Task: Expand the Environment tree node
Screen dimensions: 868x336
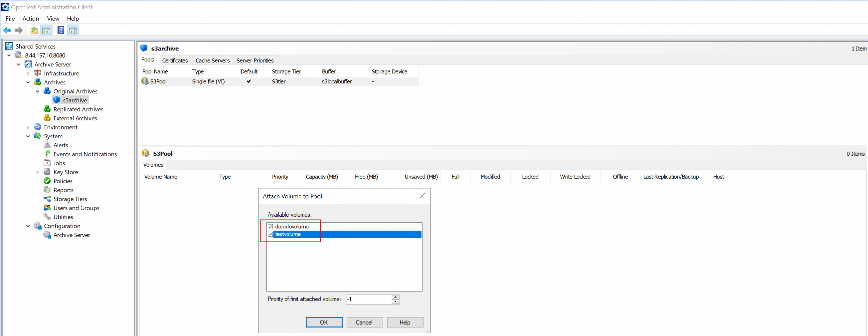Action: coord(28,127)
